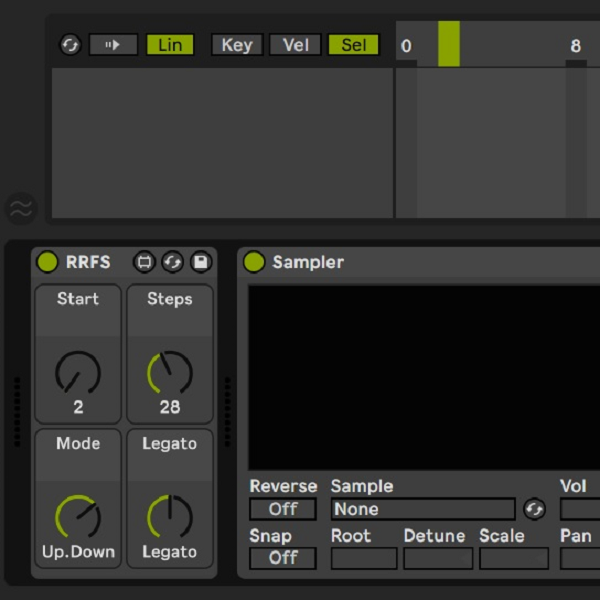Click the Steps macro knob

pyautogui.click(x=169, y=374)
